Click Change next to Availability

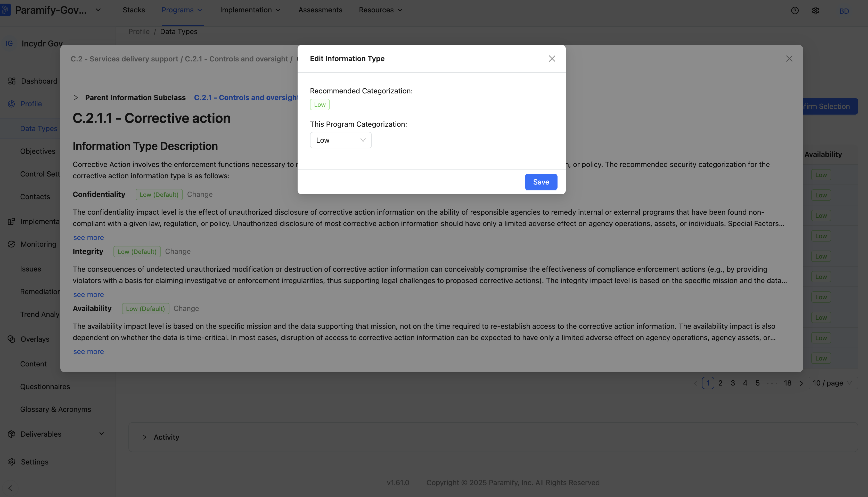(x=186, y=309)
